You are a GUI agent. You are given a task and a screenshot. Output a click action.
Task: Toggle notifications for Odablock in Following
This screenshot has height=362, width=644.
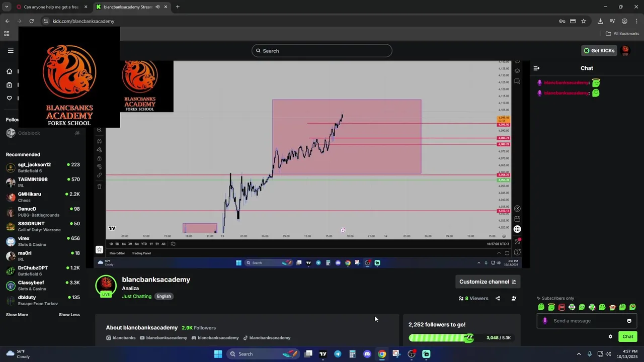(x=77, y=133)
